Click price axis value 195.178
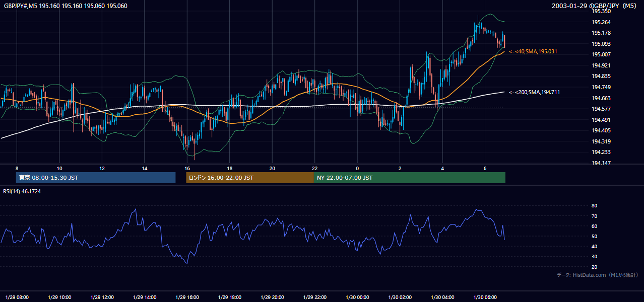Screen dimensions: 644x302 601,33
